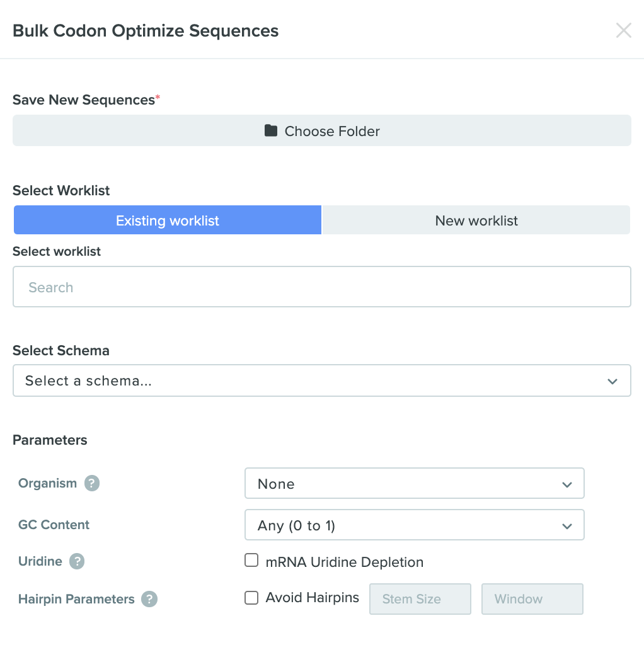Click the GC Content dropdown chevron

tap(567, 526)
